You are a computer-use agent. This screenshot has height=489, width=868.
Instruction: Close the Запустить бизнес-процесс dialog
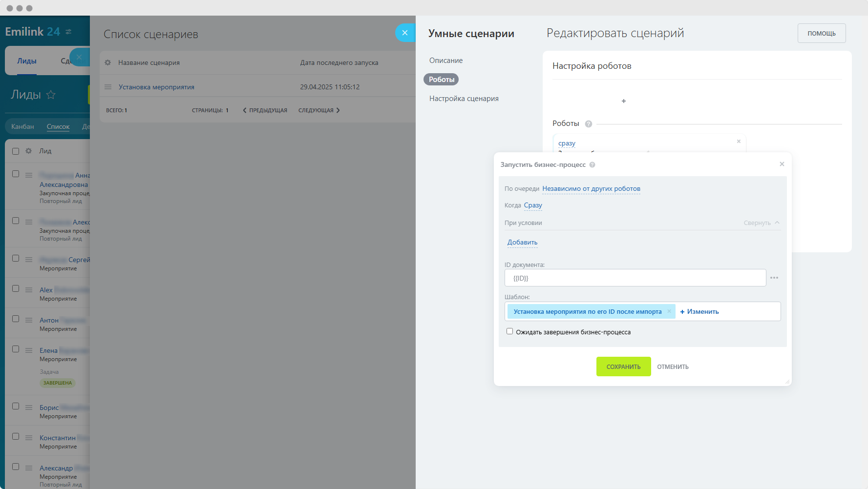click(782, 164)
